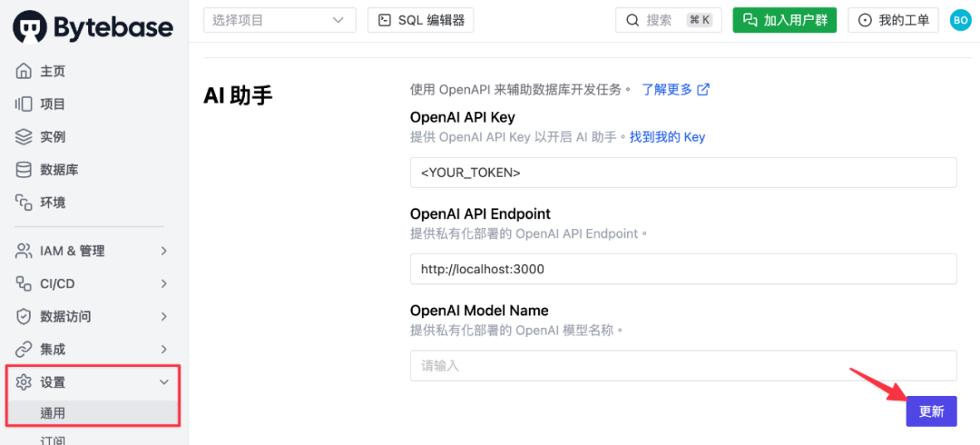Expand the CI/CD menu chevron
Viewport: 980px width, 445px height.
pos(163,283)
